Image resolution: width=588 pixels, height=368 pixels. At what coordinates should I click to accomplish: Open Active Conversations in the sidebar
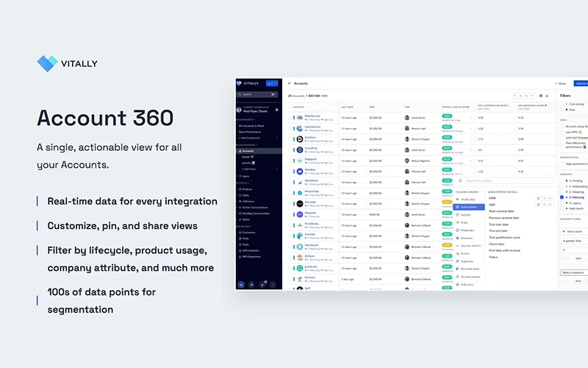(x=254, y=208)
